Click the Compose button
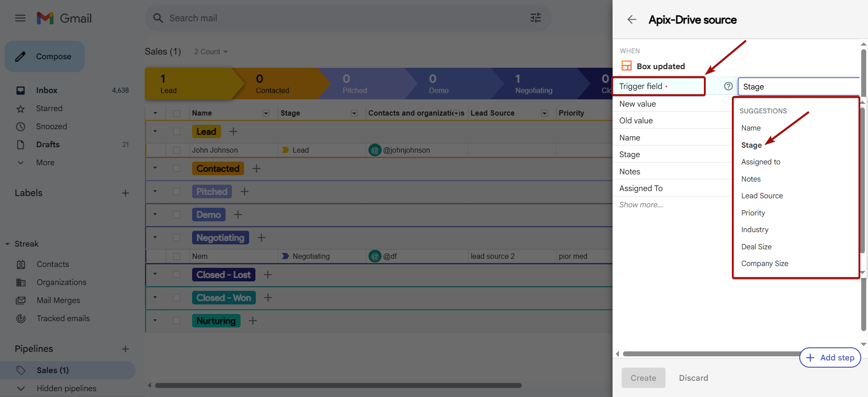 (x=45, y=56)
